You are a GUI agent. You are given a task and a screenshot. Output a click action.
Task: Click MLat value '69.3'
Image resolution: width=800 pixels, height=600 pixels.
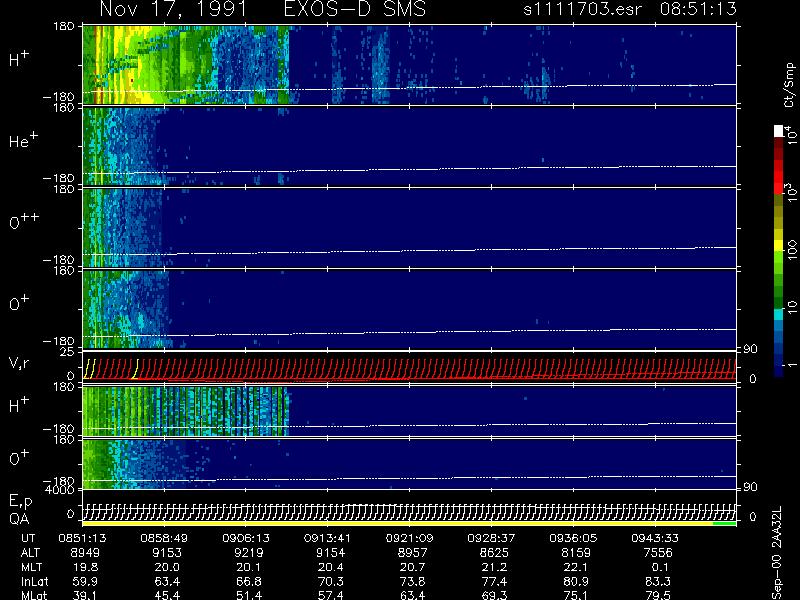pyautogui.click(x=494, y=595)
